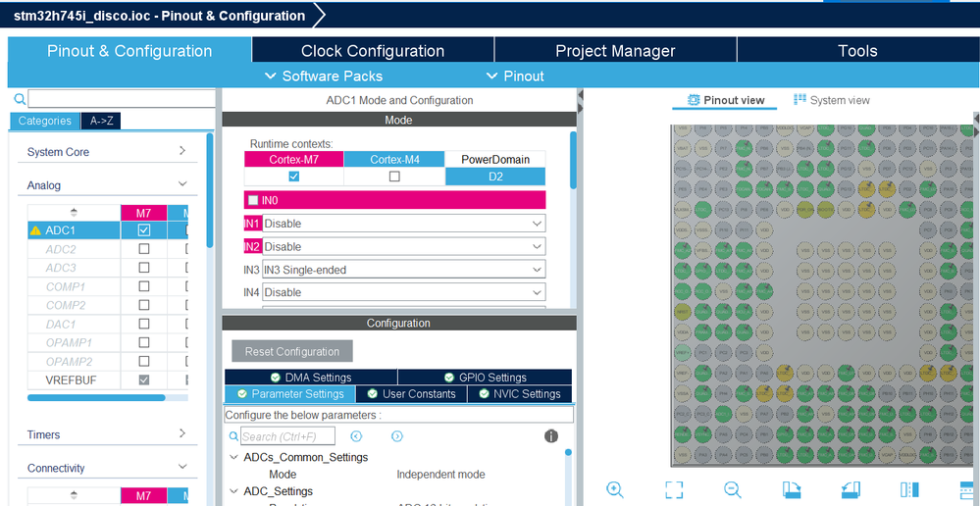Click the magnifier icon in the parameter search
This screenshot has height=506, width=980.
(x=233, y=436)
